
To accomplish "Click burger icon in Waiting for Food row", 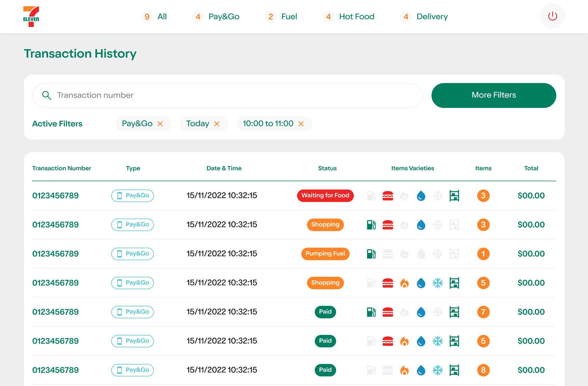I will click(x=388, y=196).
